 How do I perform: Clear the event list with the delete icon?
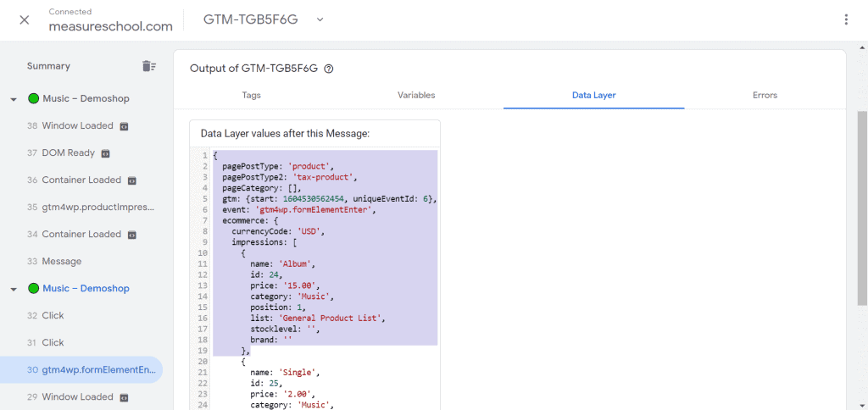coord(149,66)
